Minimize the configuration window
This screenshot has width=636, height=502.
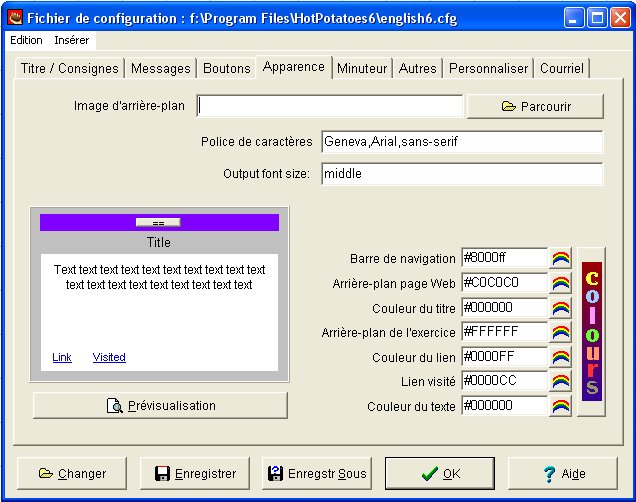573,18
